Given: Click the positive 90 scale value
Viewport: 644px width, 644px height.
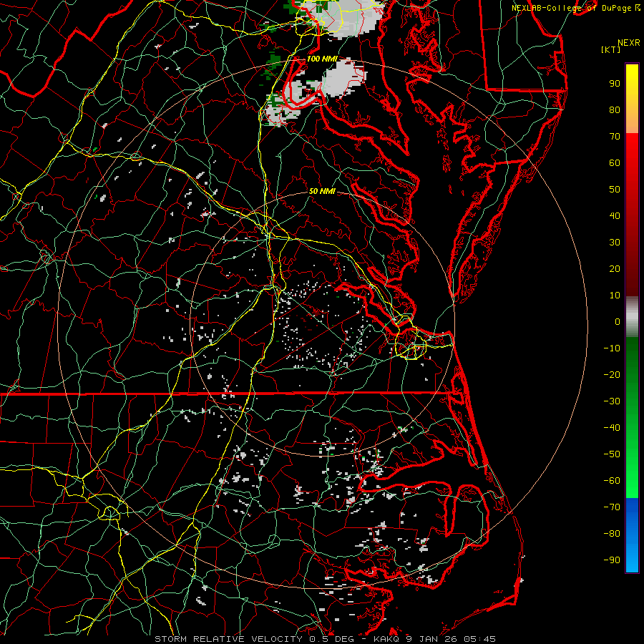Looking at the screenshot, I should point(615,84).
